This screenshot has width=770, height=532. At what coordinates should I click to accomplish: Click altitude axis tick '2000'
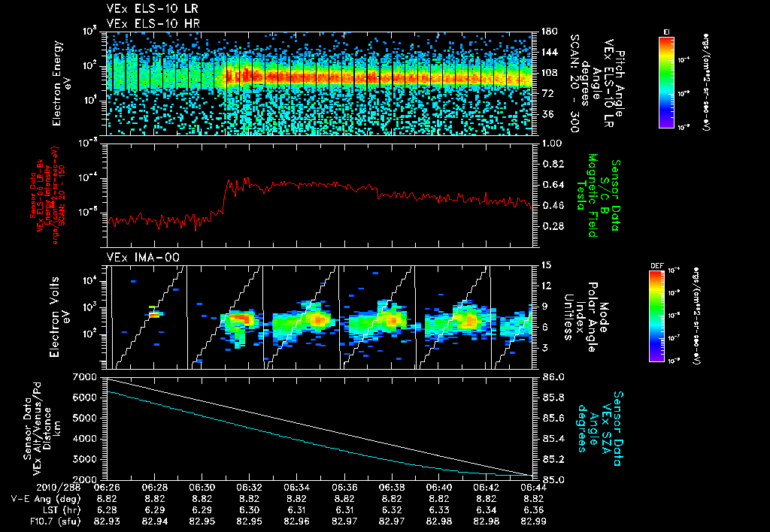pyautogui.click(x=84, y=479)
